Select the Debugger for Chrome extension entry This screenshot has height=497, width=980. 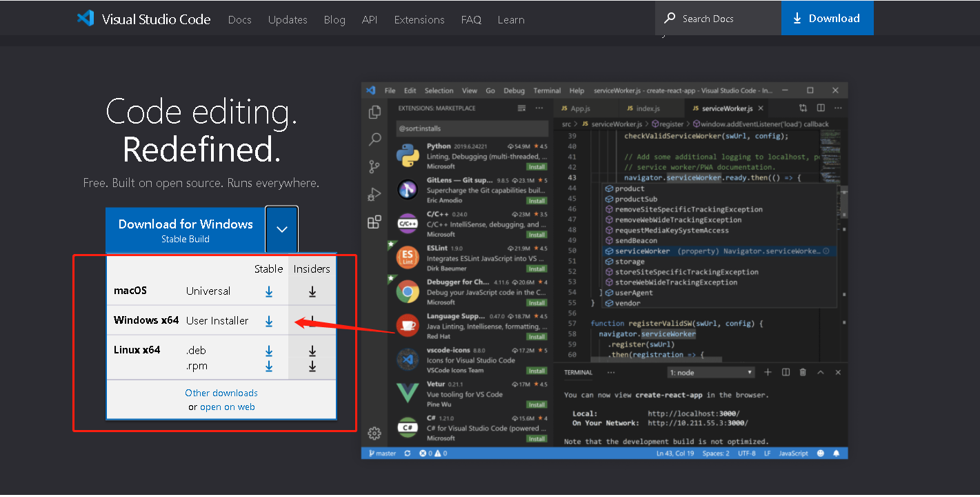pos(472,292)
